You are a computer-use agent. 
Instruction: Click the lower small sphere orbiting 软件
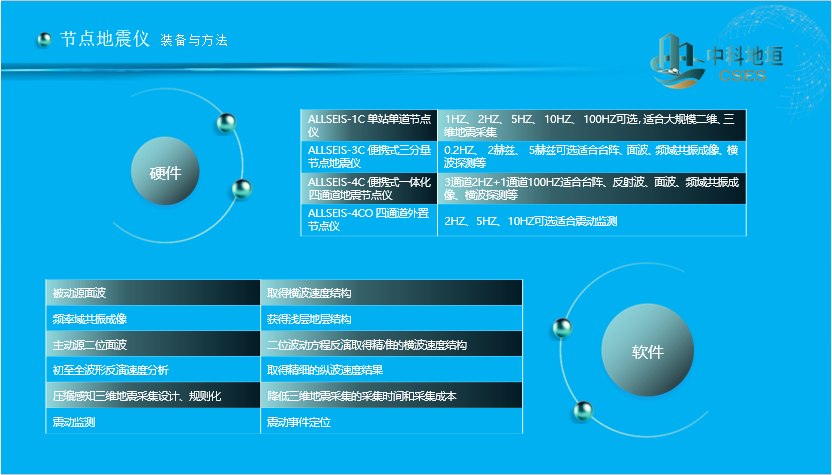583,410
